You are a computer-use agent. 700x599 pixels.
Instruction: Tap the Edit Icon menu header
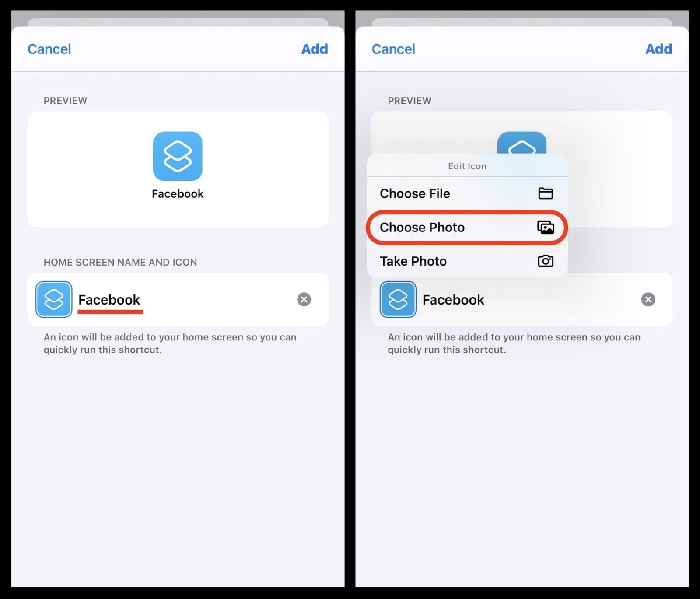tap(467, 166)
